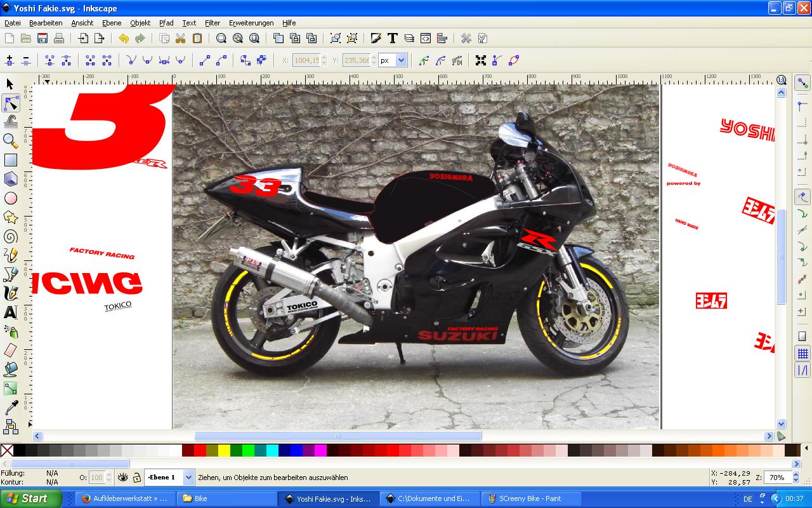The height and width of the screenshot is (508, 812).
Task: Pick the yellow swatch in palette
Action: (224, 450)
